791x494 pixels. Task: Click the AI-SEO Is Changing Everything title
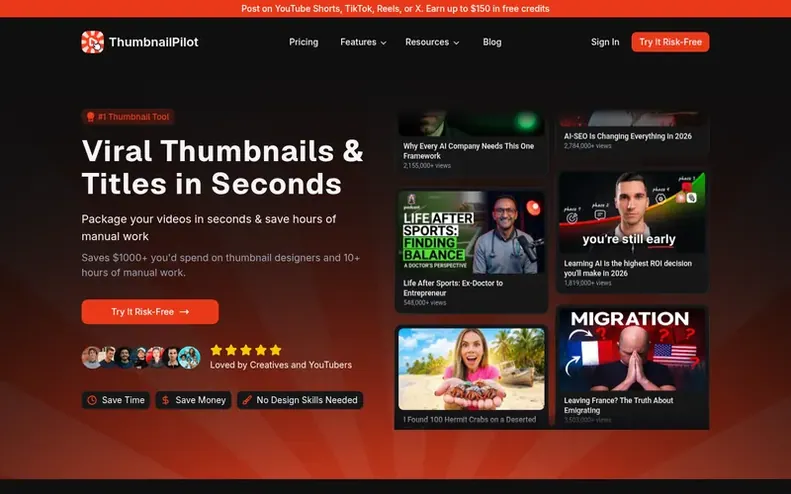pos(628,136)
